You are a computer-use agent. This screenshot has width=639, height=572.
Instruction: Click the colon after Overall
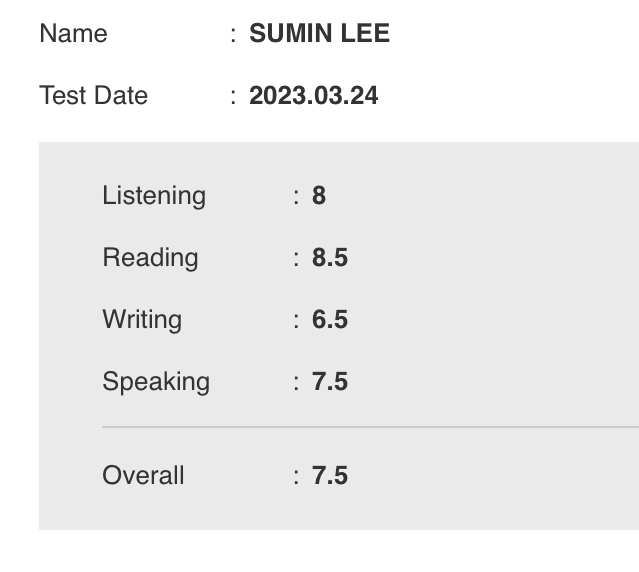click(296, 477)
